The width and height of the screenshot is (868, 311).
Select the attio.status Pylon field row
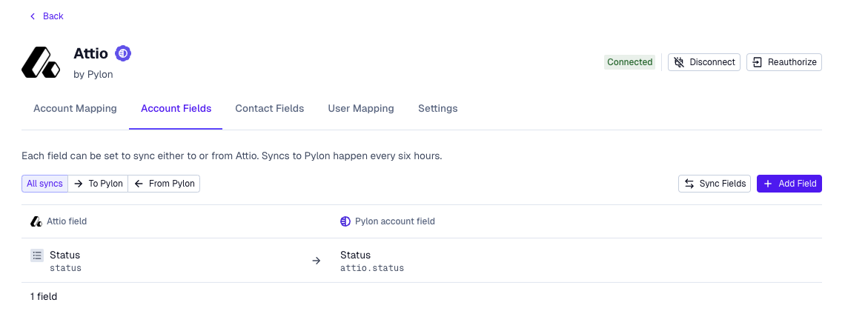click(x=372, y=261)
